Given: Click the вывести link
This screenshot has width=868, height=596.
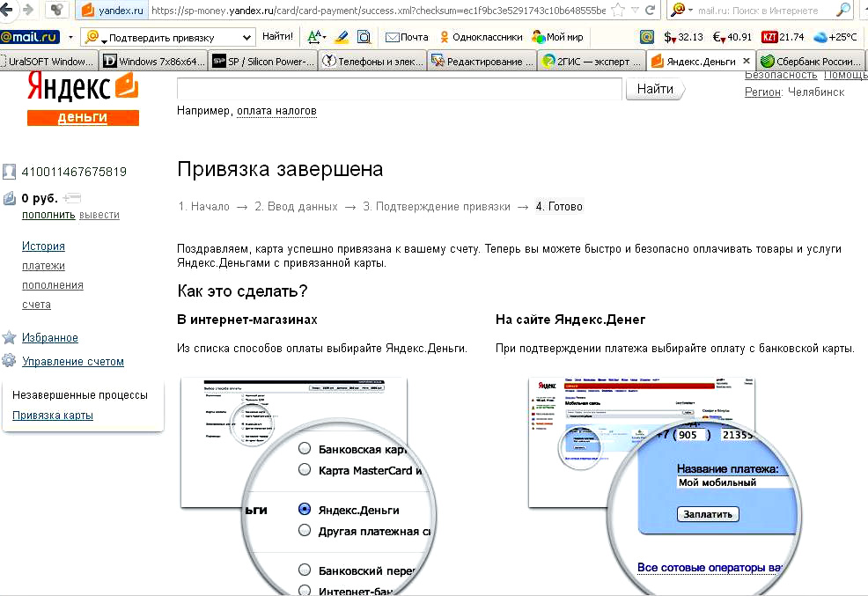Looking at the screenshot, I should pyautogui.click(x=99, y=215).
